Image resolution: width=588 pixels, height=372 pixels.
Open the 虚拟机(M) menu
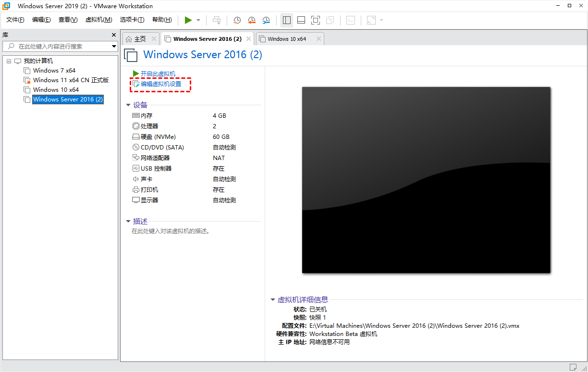coord(98,20)
